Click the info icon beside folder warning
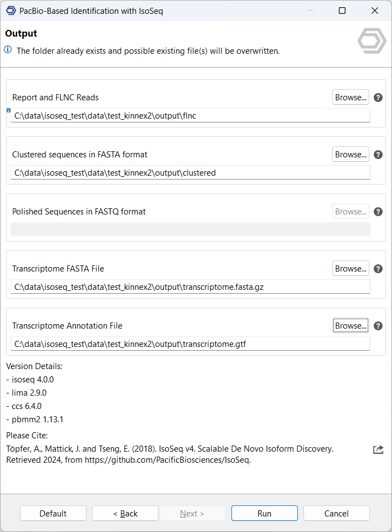 pyautogui.click(x=8, y=50)
